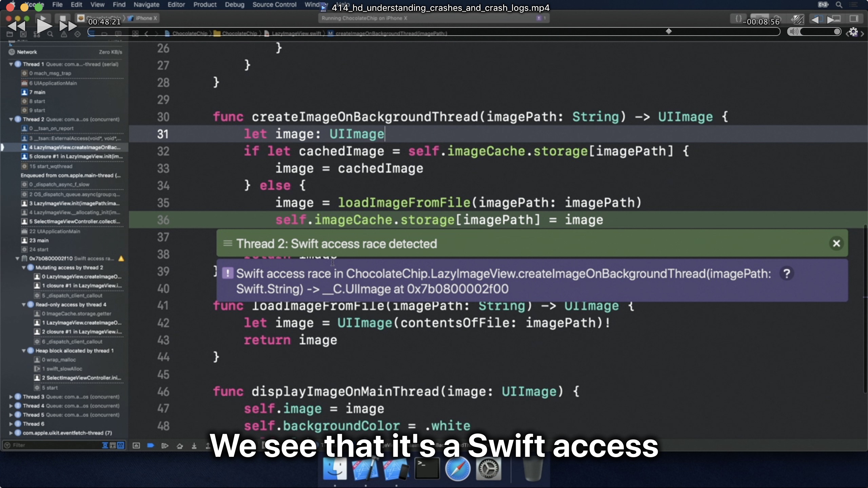Viewport: 868px width, 488px height.
Task: Click the question mark help button
Action: pos(787,273)
